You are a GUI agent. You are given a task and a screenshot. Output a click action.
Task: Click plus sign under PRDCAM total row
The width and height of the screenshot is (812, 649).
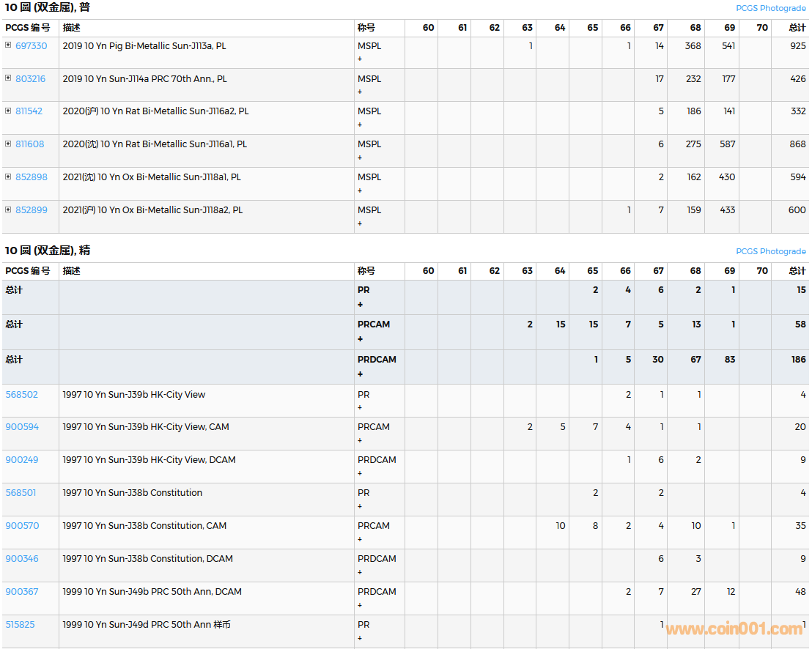coord(360,374)
